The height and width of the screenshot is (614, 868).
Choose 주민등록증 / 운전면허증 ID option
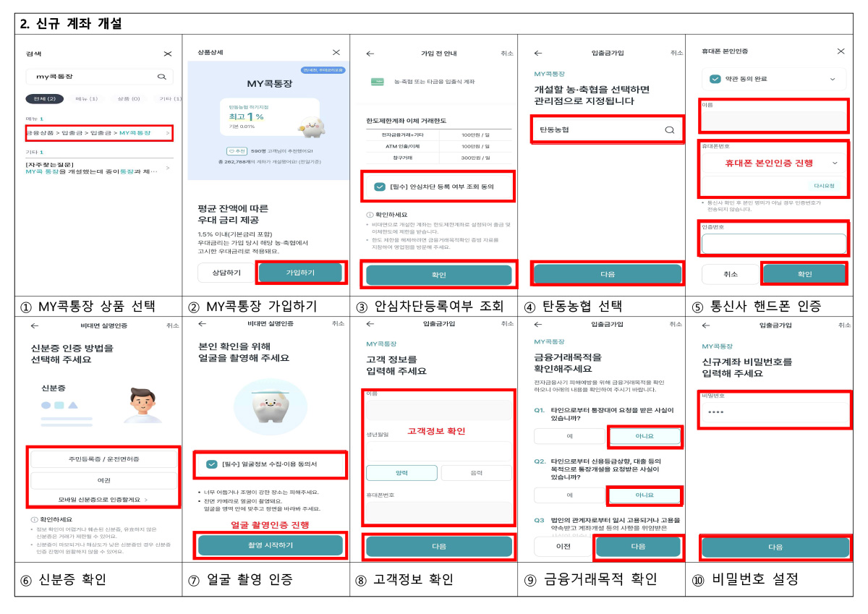click(x=103, y=459)
